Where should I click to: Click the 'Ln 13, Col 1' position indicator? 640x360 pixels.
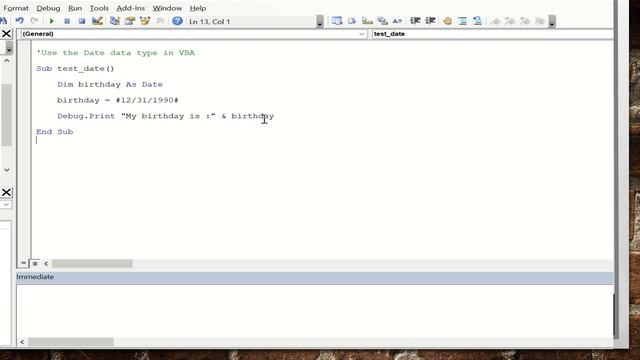[210, 22]
